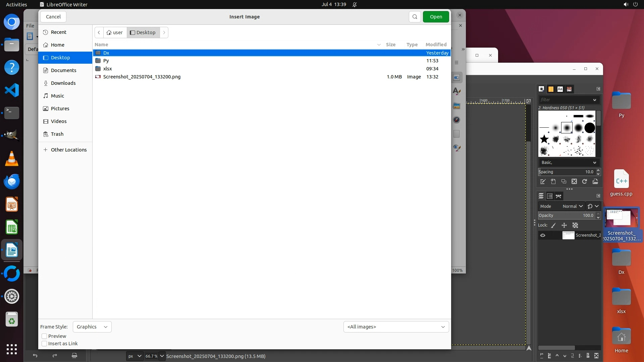644x362 pixels.
Task: Click refresh brushes icon below spacing
Action: pyautogui.click(x=585, y=182)
